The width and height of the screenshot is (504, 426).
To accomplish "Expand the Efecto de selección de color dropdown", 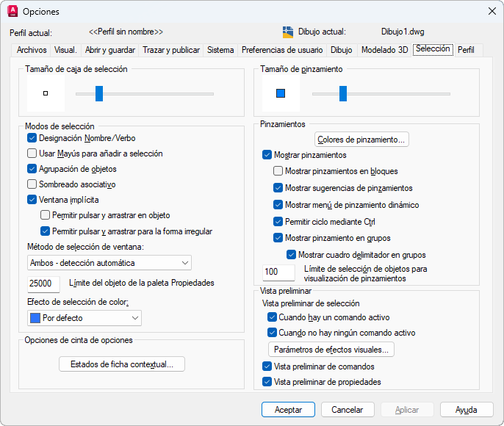I will click(x=84, y=318).
